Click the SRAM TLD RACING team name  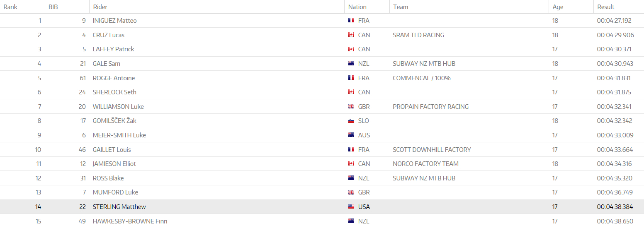coord(418,35)
